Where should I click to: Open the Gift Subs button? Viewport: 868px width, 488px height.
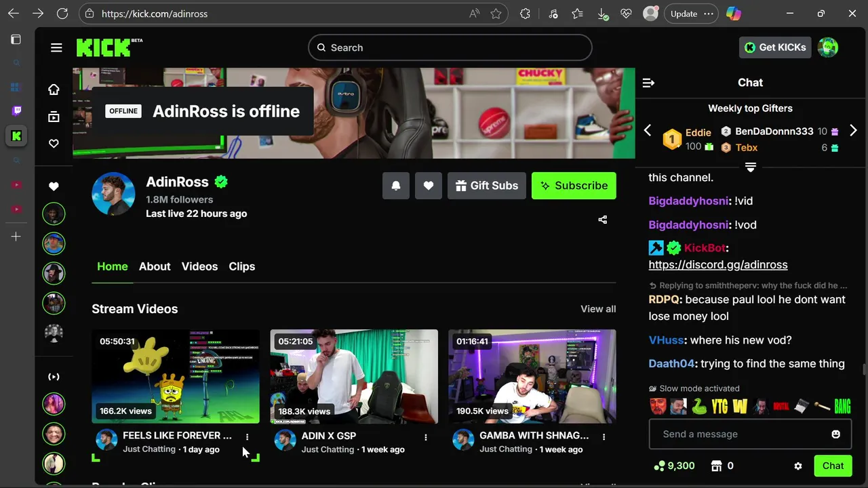tap(487, 186)
